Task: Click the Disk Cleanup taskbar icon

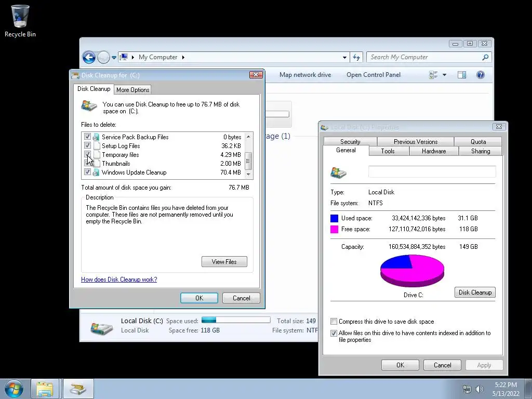Action: click(78, 389)
